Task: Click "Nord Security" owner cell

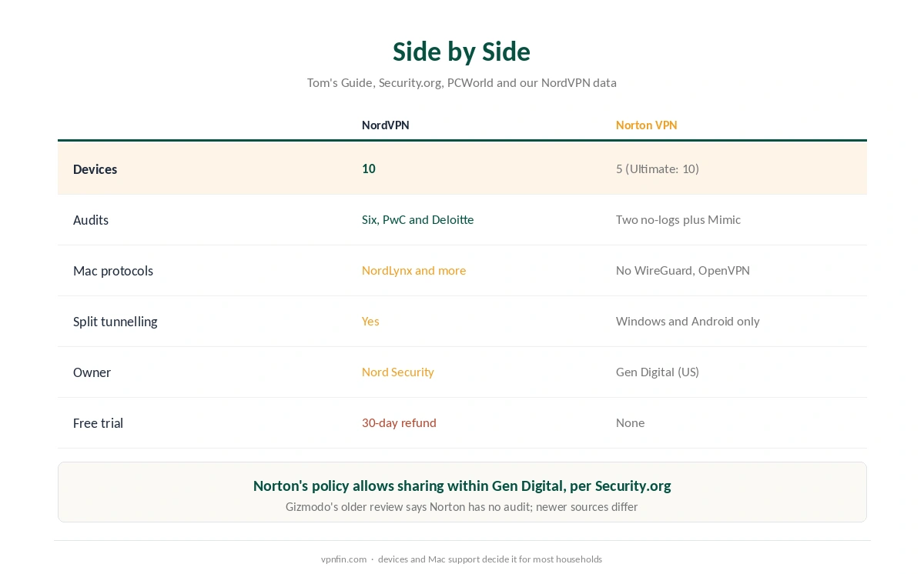Action: pos(398,372)
